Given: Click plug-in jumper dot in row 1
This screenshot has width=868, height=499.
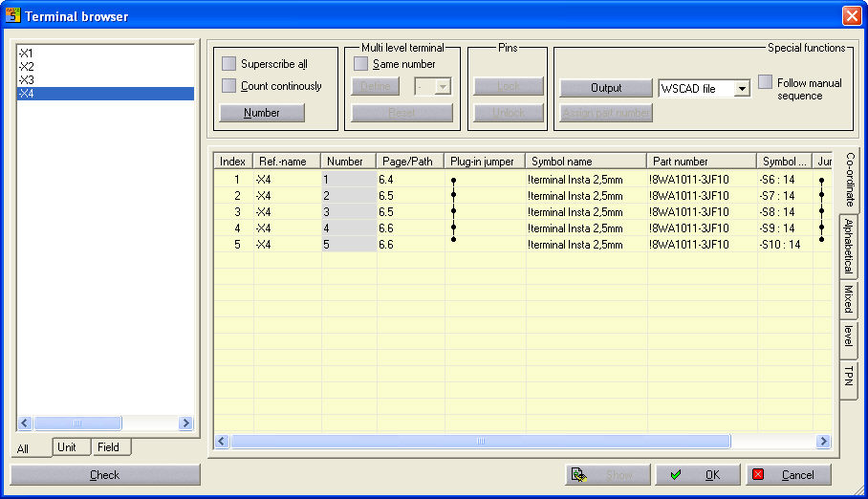Looking at the screenshot, I should pyautogui.click(x=453, y=181).
